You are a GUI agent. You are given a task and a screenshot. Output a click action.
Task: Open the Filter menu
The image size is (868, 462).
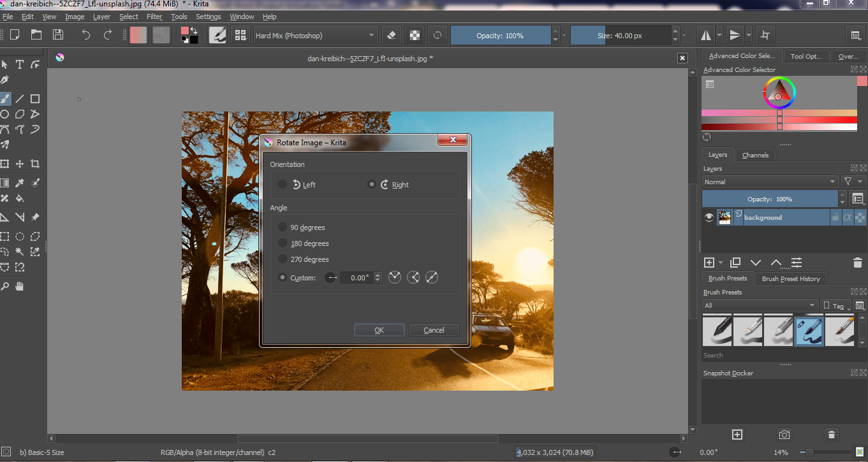(x=154, y=17)
